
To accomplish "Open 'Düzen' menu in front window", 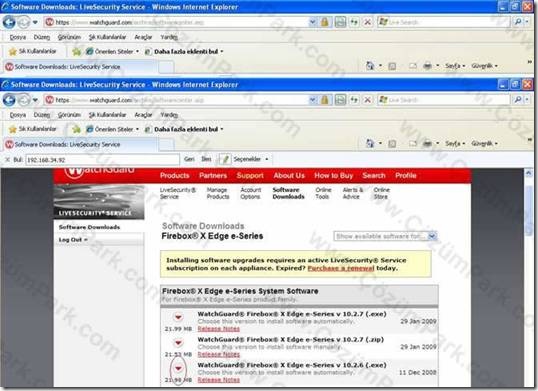I will [42, 115].
